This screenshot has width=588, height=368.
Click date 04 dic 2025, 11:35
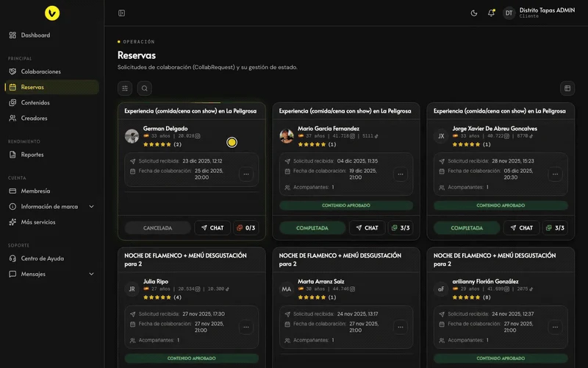coord(357,161)
